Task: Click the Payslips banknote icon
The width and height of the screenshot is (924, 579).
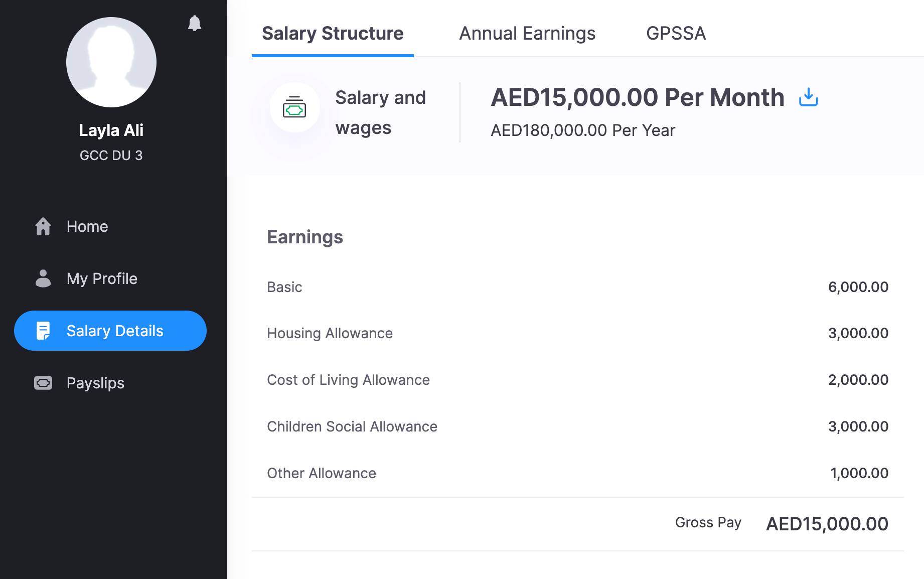Action: point(43,383)
